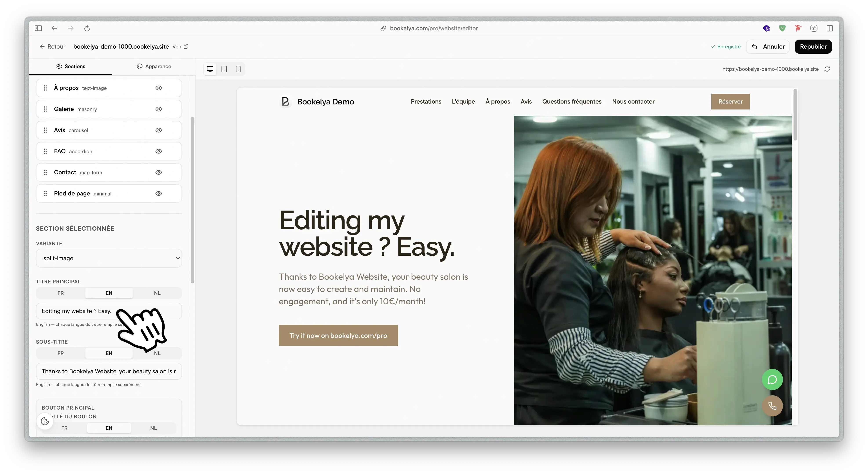Image resolution: width=868 pixels, height=474 pixels.
Task: Open Prestations in the preview navigation
Action: point(426,102)
